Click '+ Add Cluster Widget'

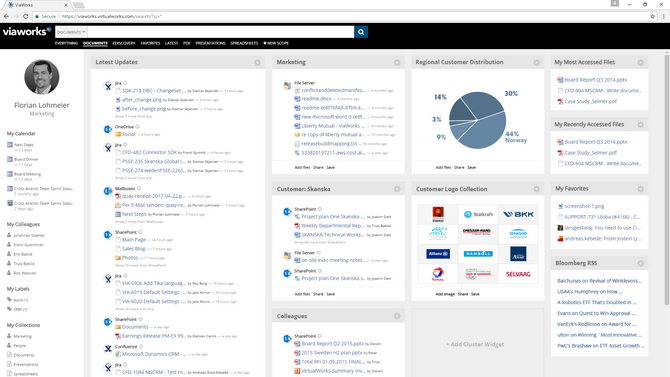click(475, 344)
